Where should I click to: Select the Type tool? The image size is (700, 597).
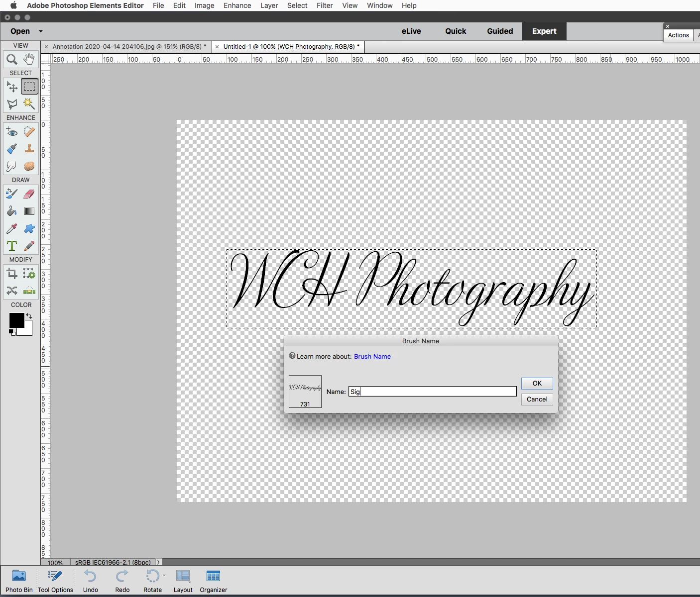coord(12,246)
